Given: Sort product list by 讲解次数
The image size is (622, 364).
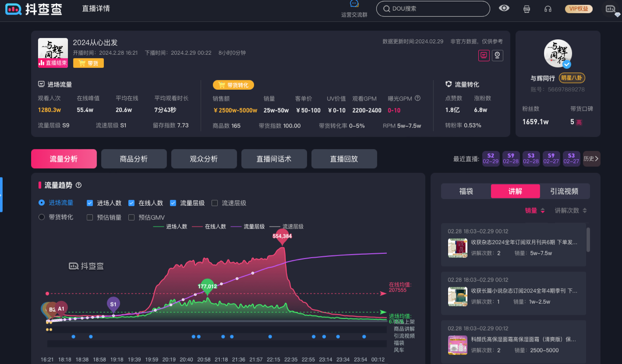Looking at the screenshot, I should click(570, 211).
